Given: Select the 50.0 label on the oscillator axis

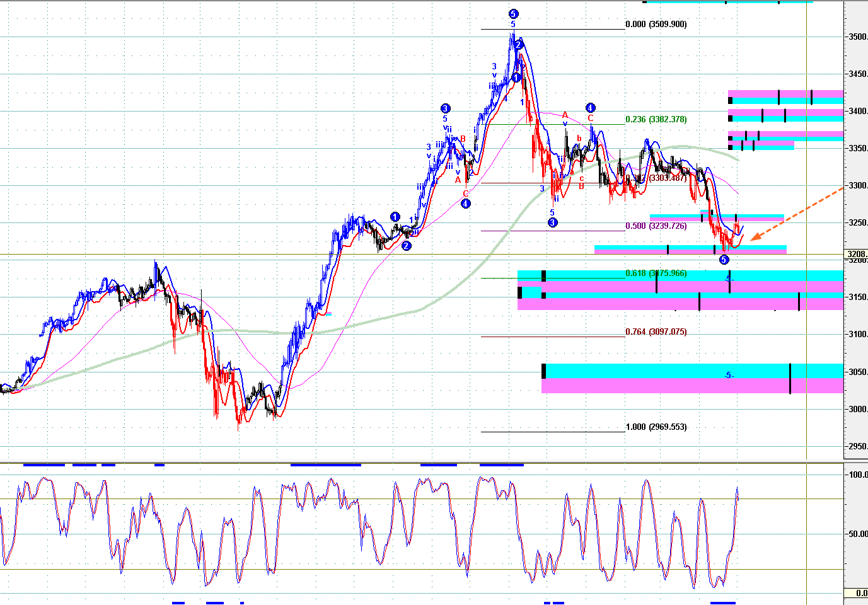Looking at the screenshot, I should click(x=858, y=534).
